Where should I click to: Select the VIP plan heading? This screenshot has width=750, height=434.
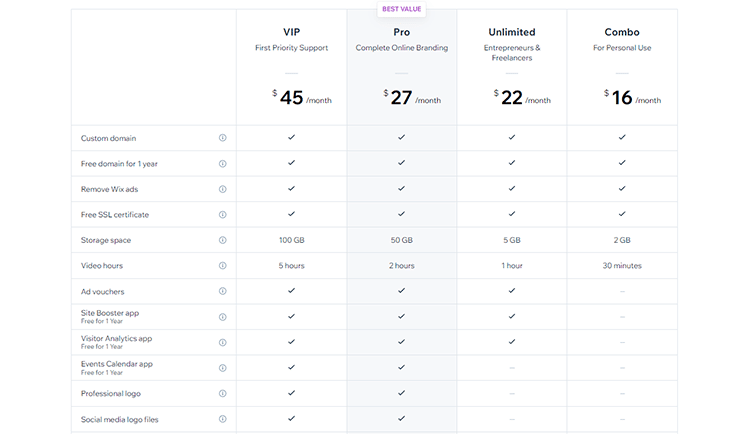pos(291,32)
